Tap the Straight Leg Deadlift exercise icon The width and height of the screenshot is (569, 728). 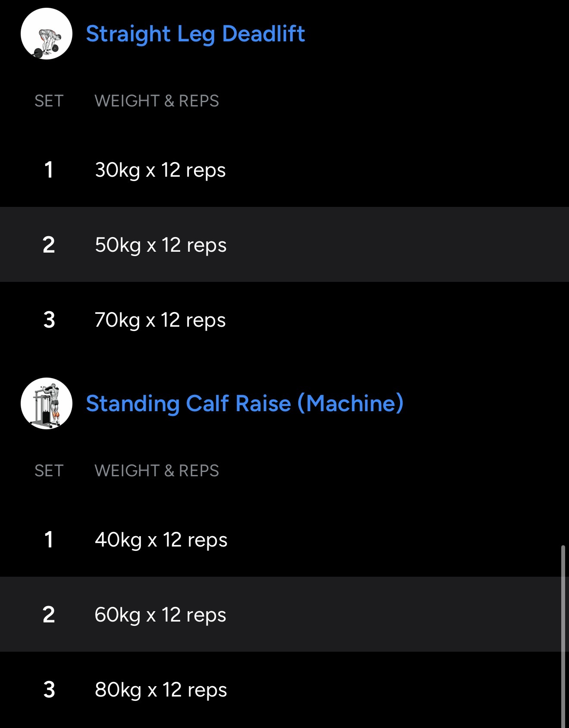(47, 34)
